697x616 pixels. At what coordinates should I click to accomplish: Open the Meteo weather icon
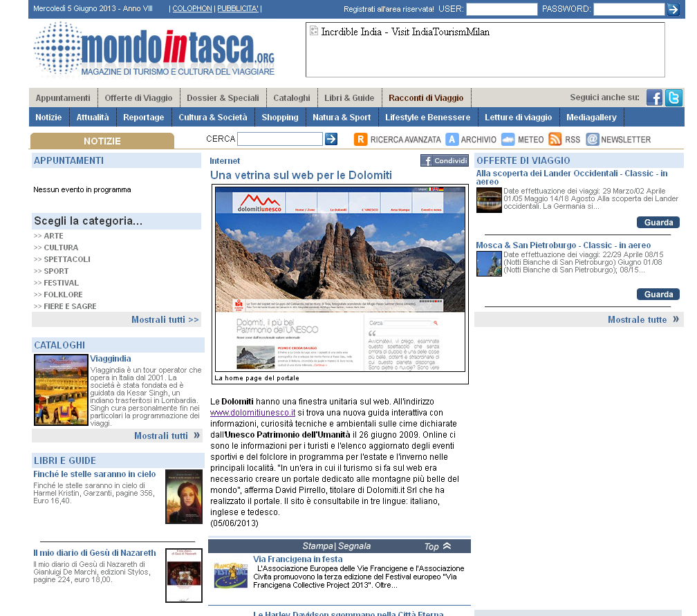point(508,139)
